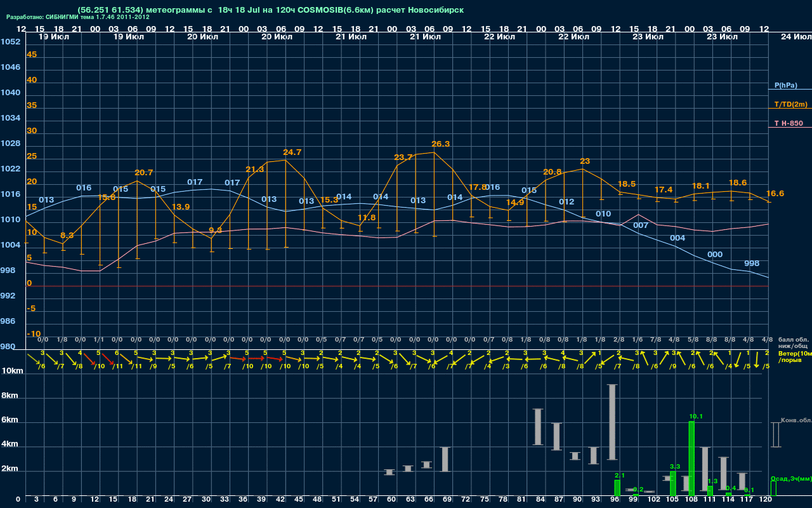Click the 108 forecast hour label
Viewport: 812px width, 508px height.
tap(691, 500)
